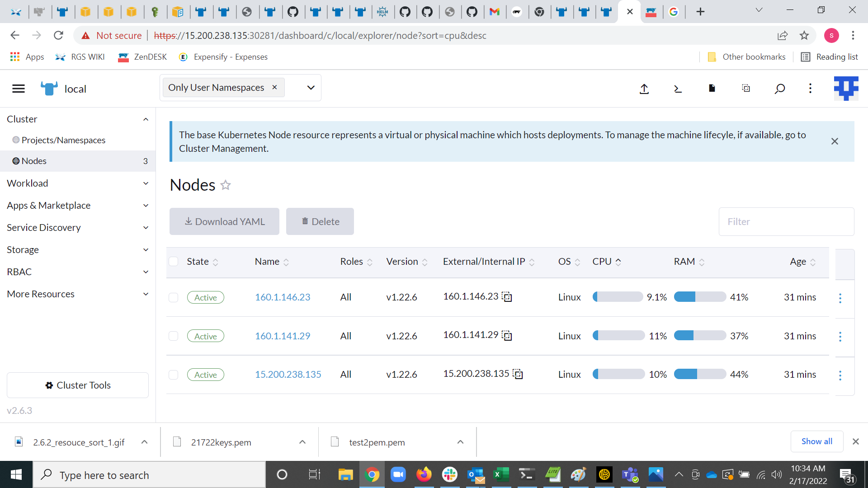Viewport: 868px width, 488px height.
Task: Open the Rancher hamburger menu
Action: pos(18,88)
